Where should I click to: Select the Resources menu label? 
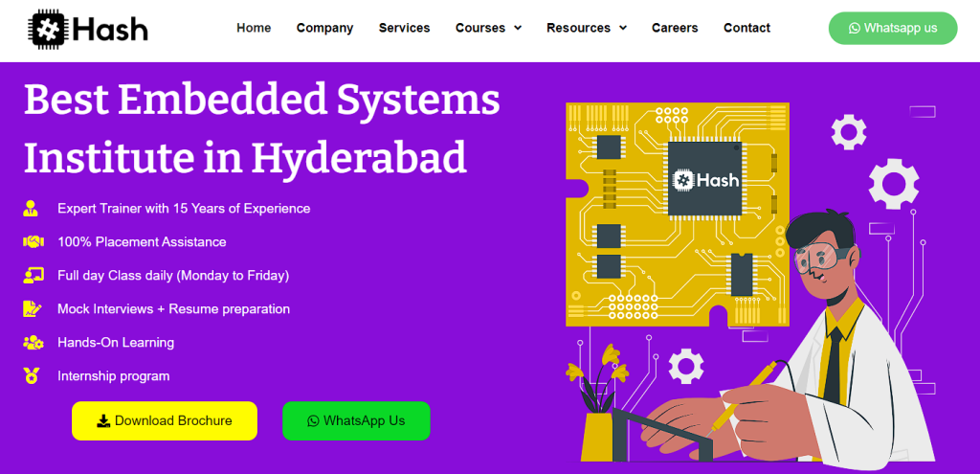(x=579, y=28)
